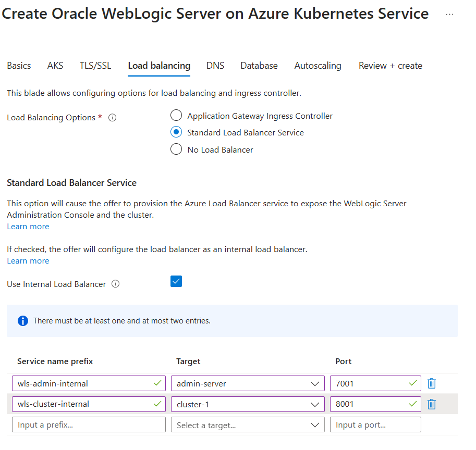
Task: Click the Port column header
Action: tap(344, 361)
